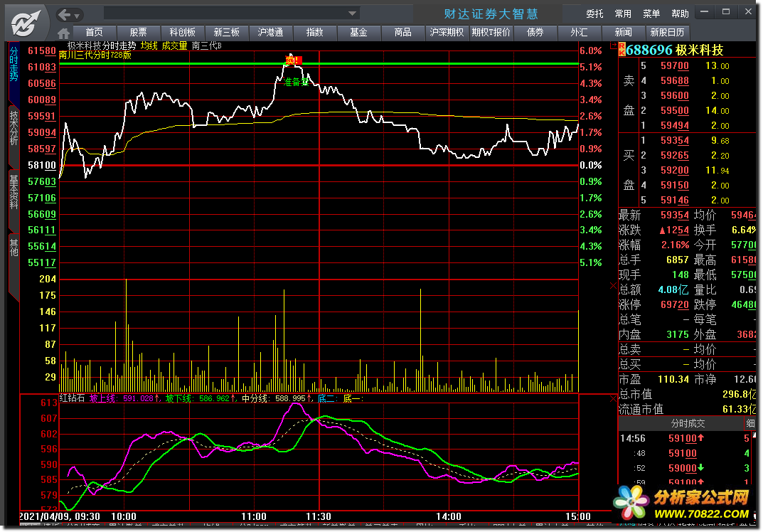Switch to 新三板 tab
The image size is (763, 532).
point(227,32)
